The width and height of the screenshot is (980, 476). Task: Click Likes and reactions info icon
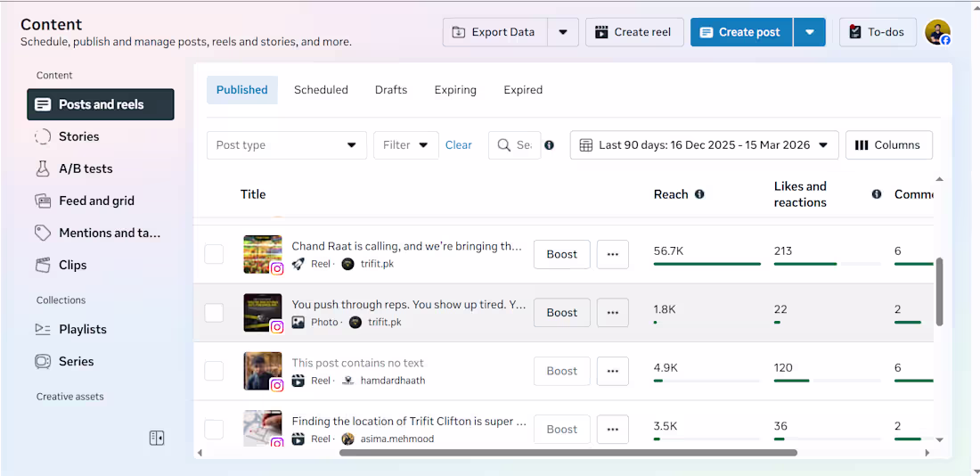[x=877, y=194]
